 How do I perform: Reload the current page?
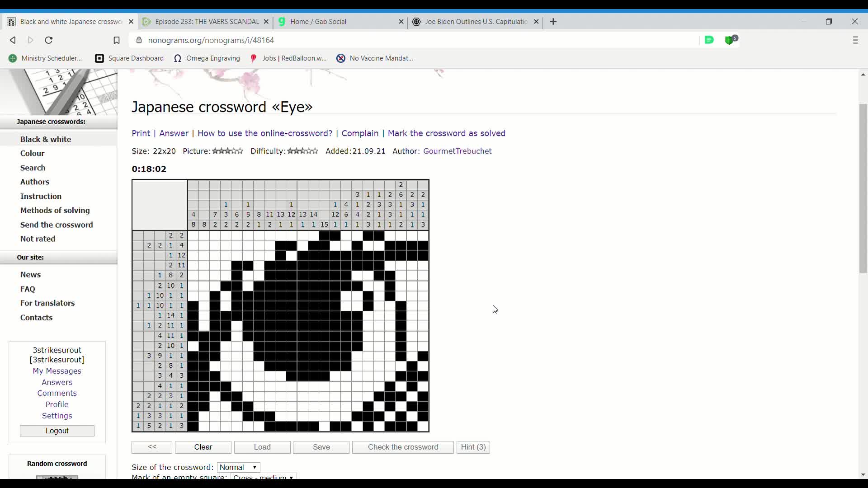pyautogui.click(x=48, y=40)
